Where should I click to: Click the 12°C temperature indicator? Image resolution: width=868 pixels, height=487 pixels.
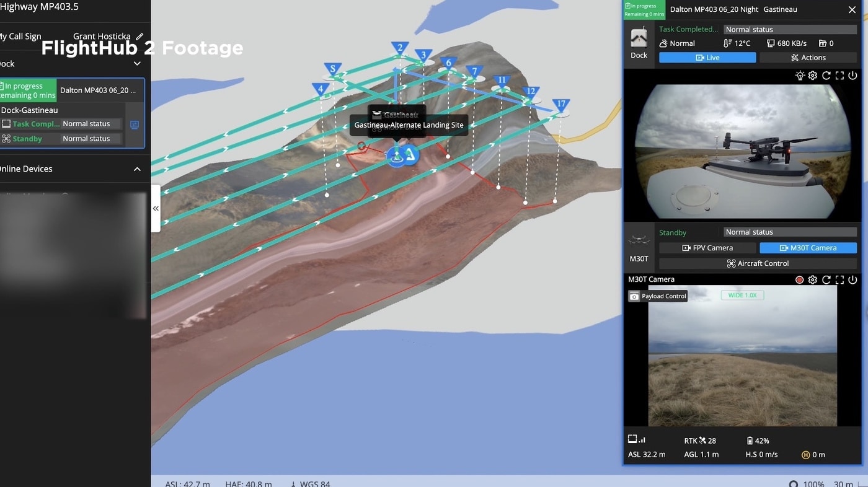tap(737, 43)
